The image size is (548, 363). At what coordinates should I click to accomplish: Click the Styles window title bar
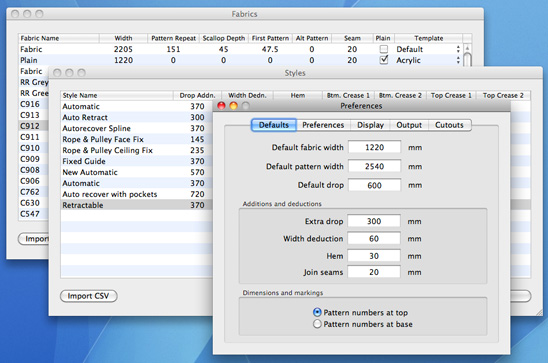click(x=295, y=73)
